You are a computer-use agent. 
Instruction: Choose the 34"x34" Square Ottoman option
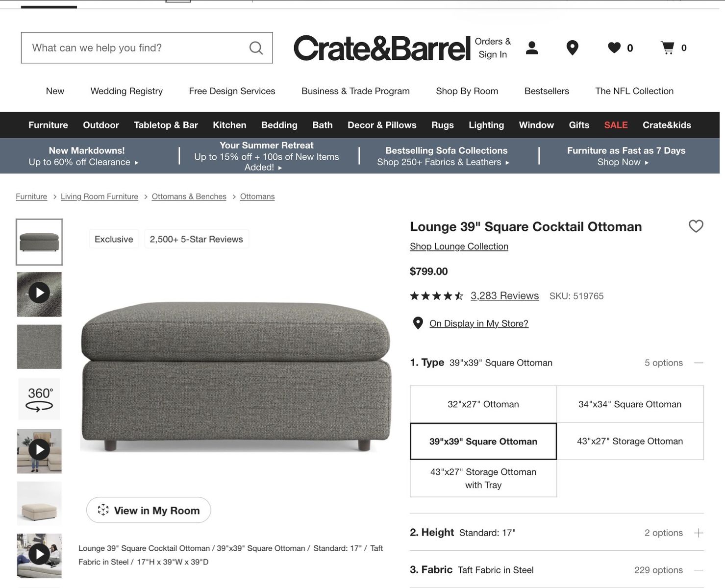[630, 404]
